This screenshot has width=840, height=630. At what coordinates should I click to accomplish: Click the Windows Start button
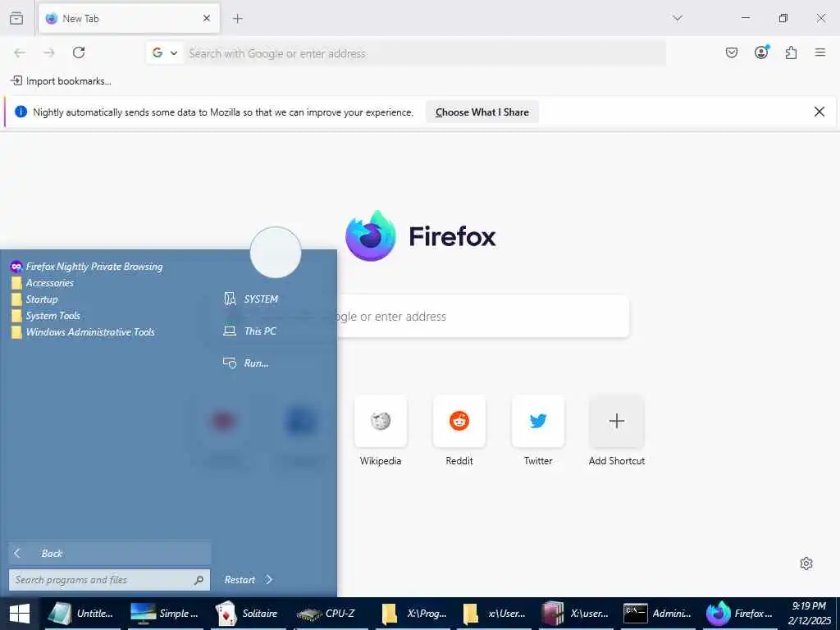click(20, 614)
